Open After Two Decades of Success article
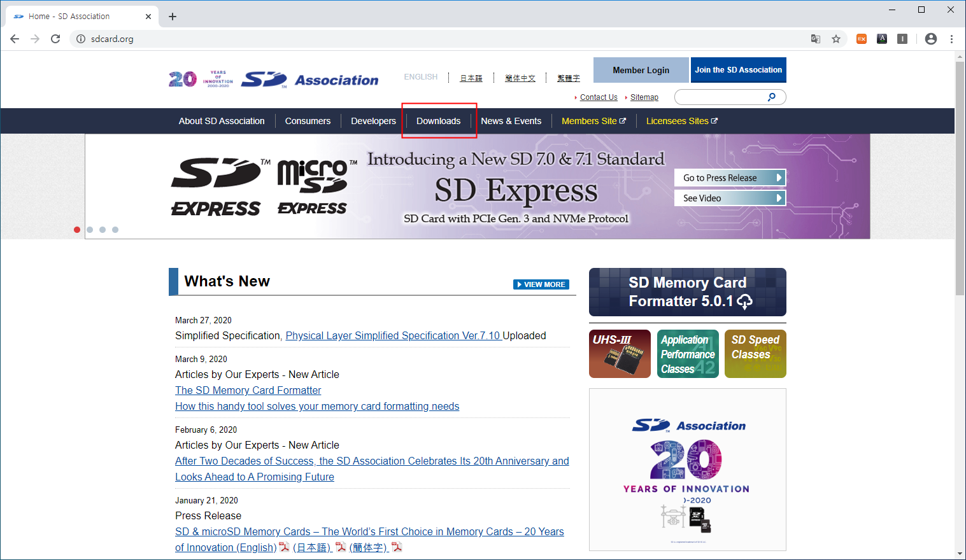966x560 pixels. [372, 469]
